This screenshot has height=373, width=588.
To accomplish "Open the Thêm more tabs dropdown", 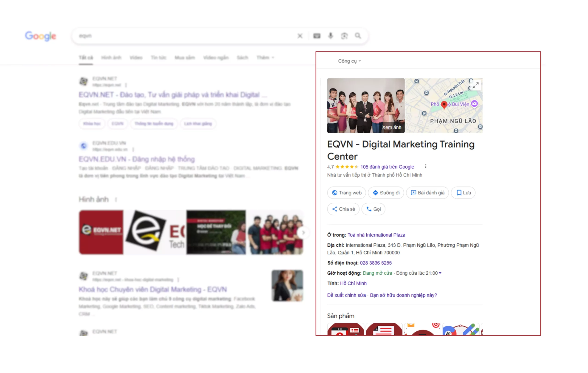I will [x=265, y=58].
